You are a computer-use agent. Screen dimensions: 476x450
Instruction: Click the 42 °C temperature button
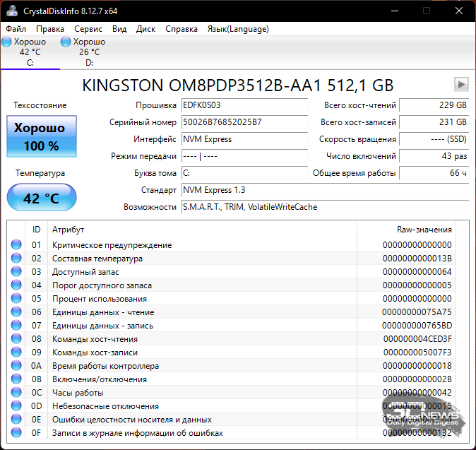[x=42, y=197]
